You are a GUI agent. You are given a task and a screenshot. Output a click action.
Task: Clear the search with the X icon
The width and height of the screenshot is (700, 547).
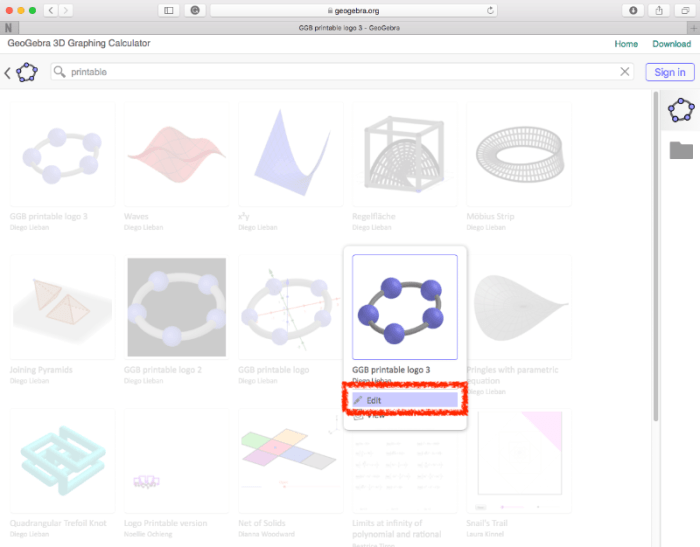[x=625, y=71]
